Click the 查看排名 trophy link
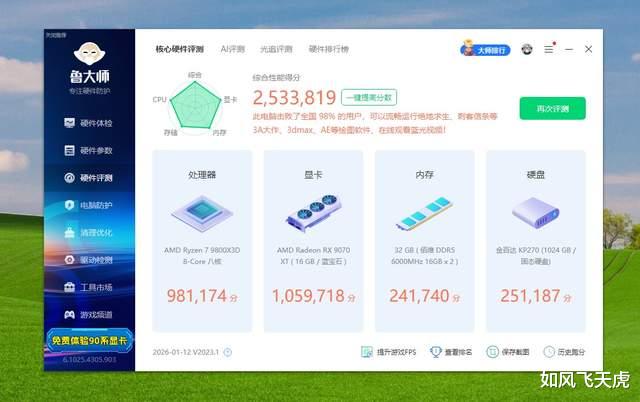This screenshot has height=402, width=640. click(451, 352)
